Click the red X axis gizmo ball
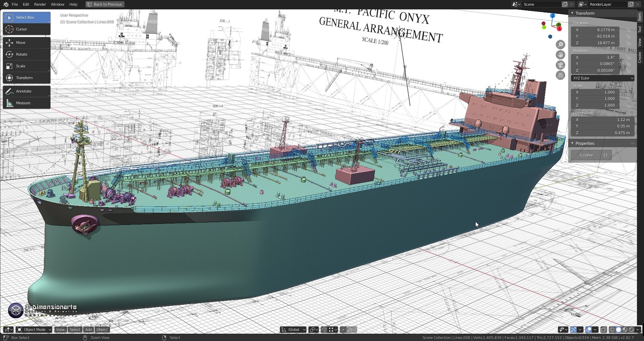644x341 pixels. pos(559,29)
